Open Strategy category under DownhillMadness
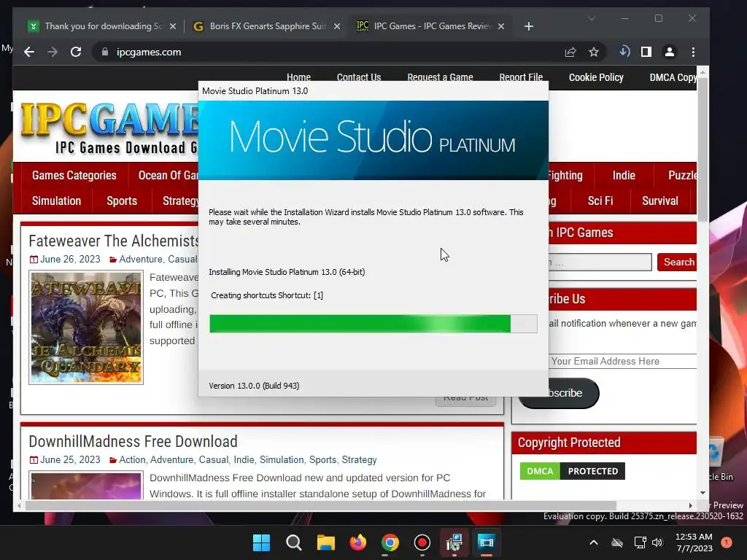The image size is (747, 560). [359, 459]
